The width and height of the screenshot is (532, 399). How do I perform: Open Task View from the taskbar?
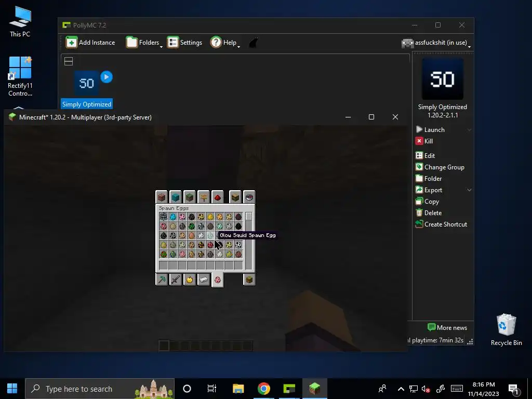pyautogui.click(x=212, y=389)
